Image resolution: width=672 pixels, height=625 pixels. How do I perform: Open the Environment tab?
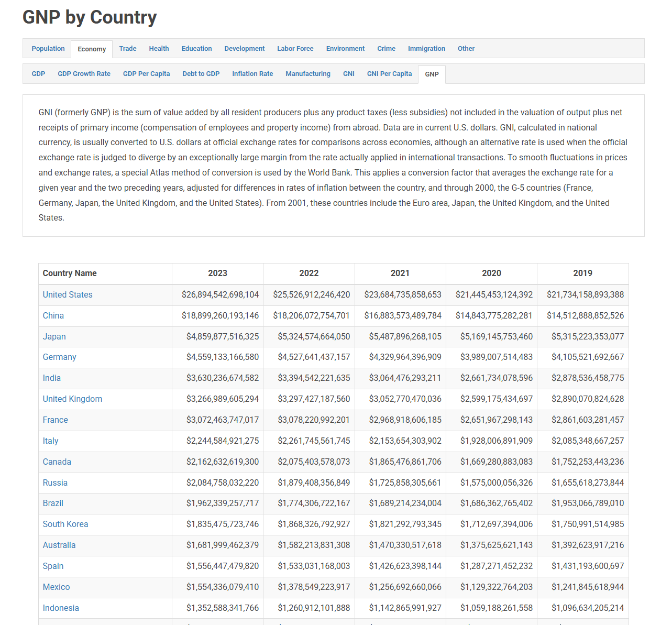pyautogui.click(x=345, y=49)
